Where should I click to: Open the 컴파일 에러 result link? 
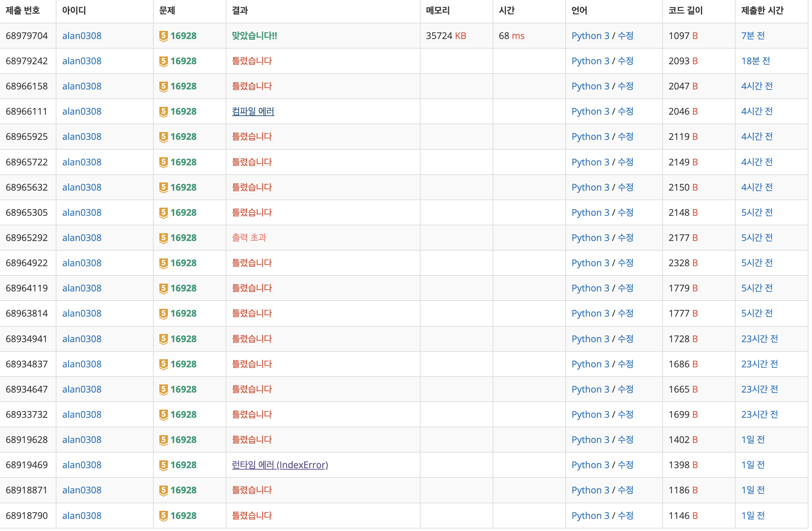click(x=253, y=111)
